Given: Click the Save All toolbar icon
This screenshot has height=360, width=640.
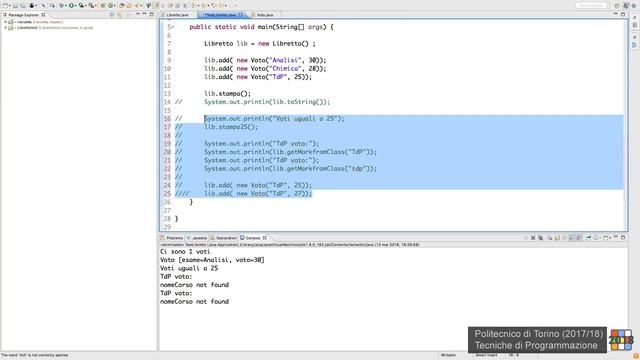Looking at the screenshot, I should tap(23, 5).
